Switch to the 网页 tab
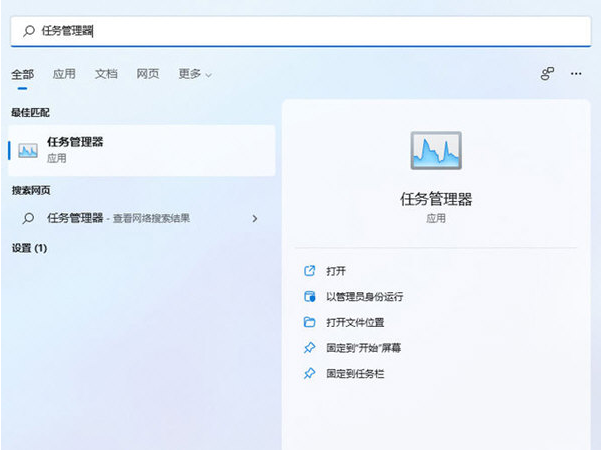The image size is (602, 450). point(148,74)
